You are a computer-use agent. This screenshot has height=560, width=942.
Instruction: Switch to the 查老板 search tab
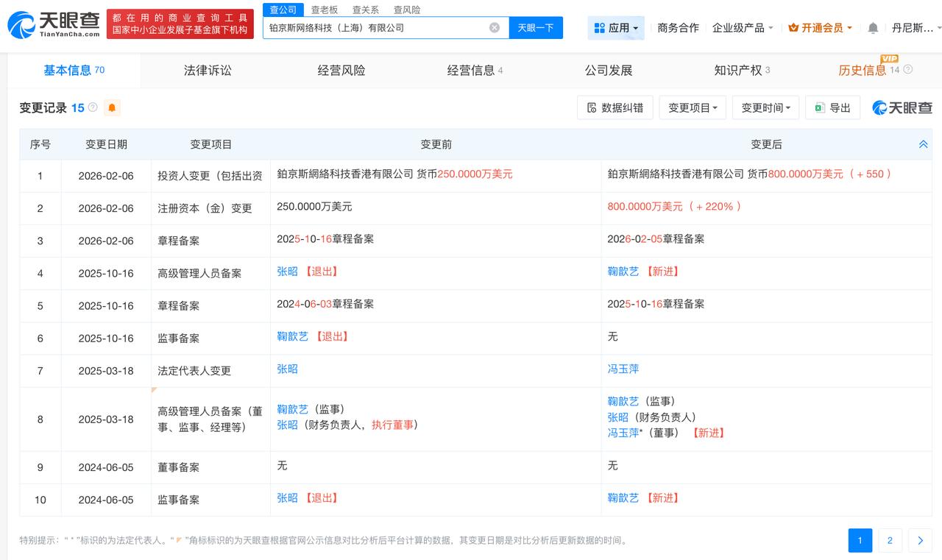point(324,10)
